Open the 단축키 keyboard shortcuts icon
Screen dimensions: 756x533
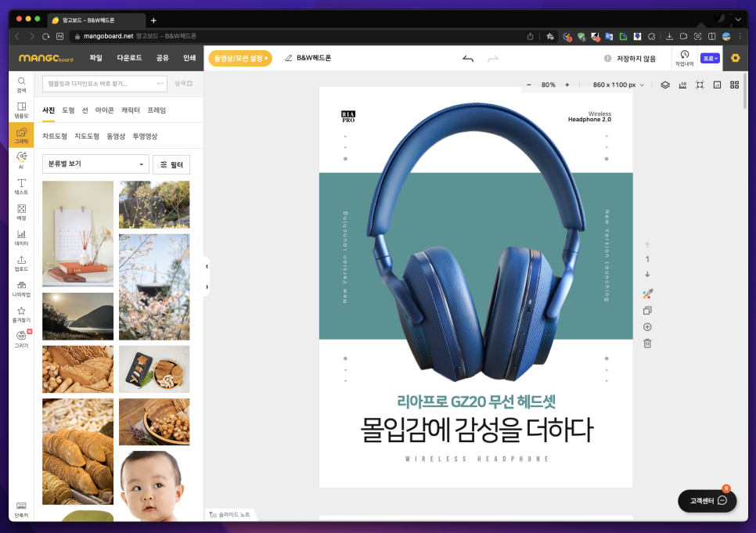[x=21, y=510]
